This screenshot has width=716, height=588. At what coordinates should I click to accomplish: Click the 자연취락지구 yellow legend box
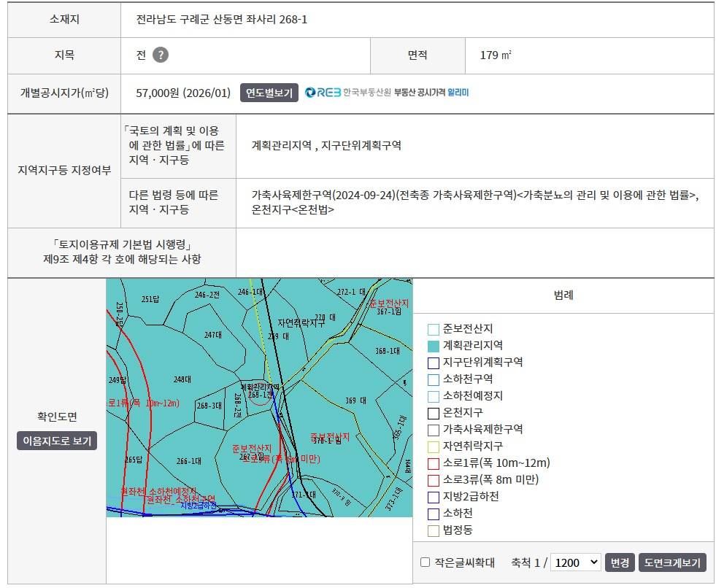click(x=434, y=446)
